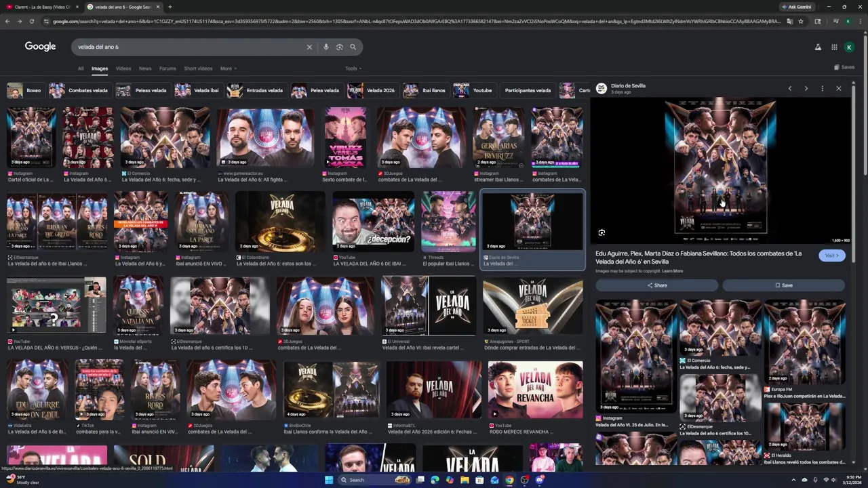Show hidden system tray icons chevron

click(793, 480)
